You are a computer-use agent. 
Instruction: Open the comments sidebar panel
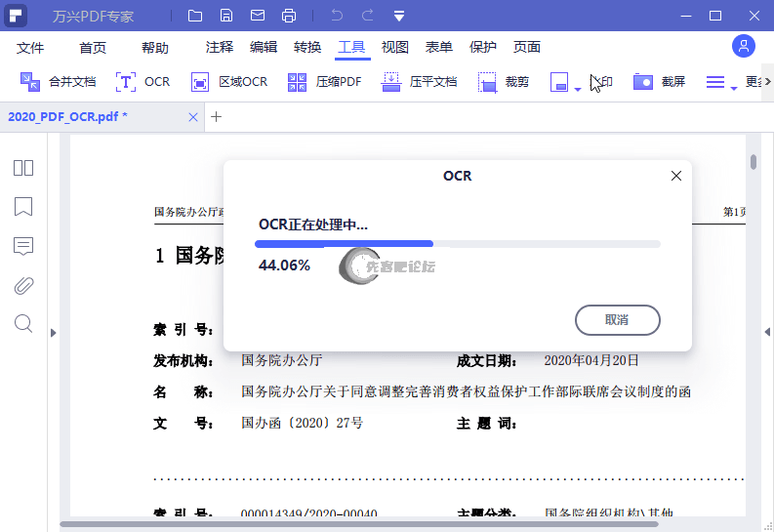23,246
